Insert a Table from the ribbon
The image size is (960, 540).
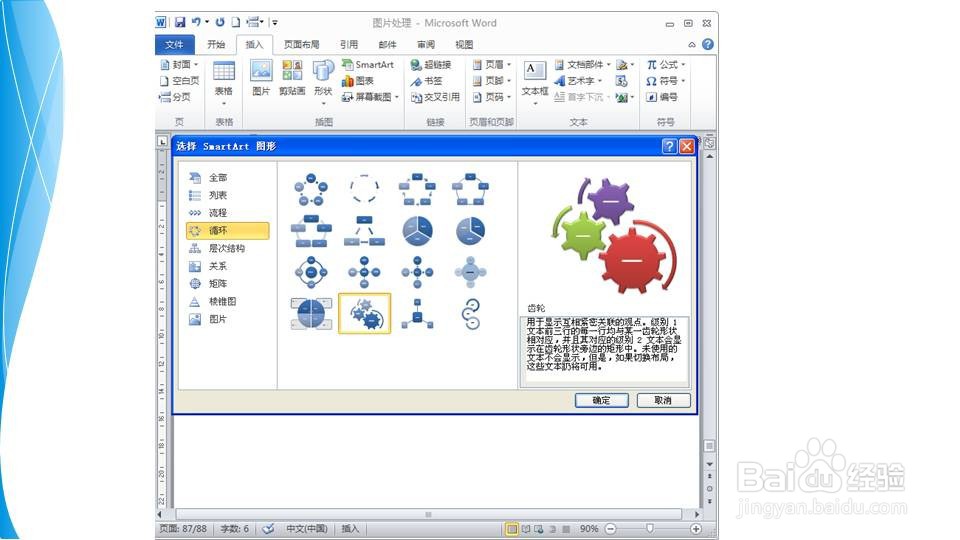point(223,82)
